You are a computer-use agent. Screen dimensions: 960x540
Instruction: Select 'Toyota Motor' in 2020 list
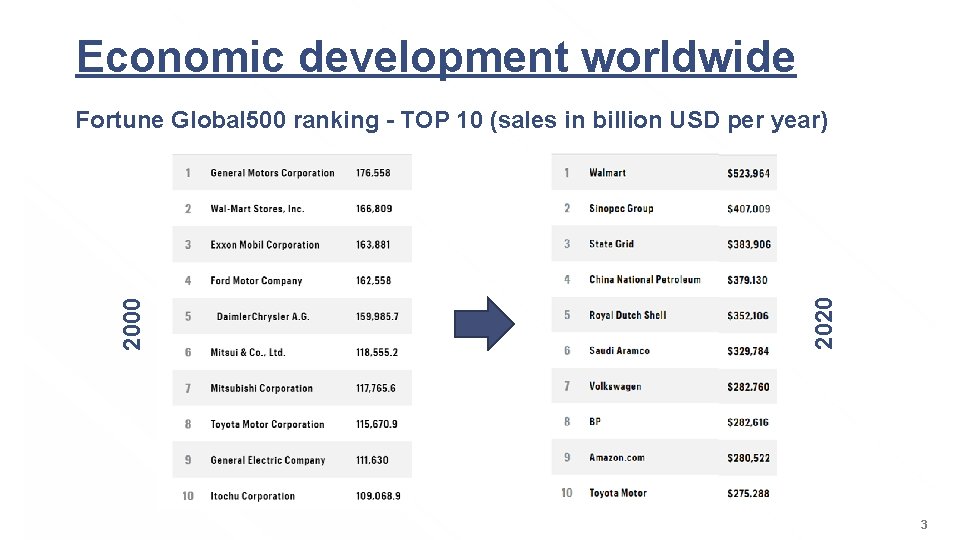pyautogui.click(x=618, y=493)
